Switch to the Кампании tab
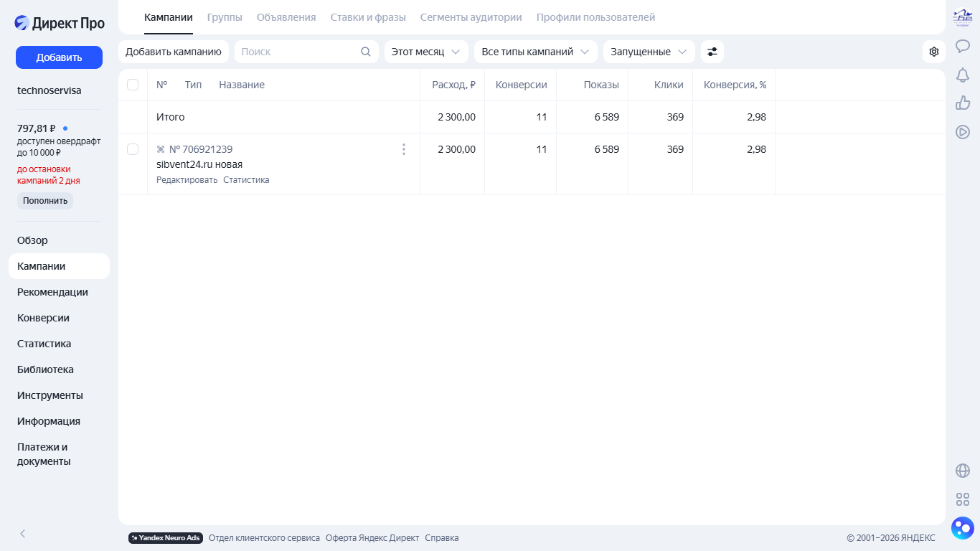Screen dimensions: 980x551 169,17
